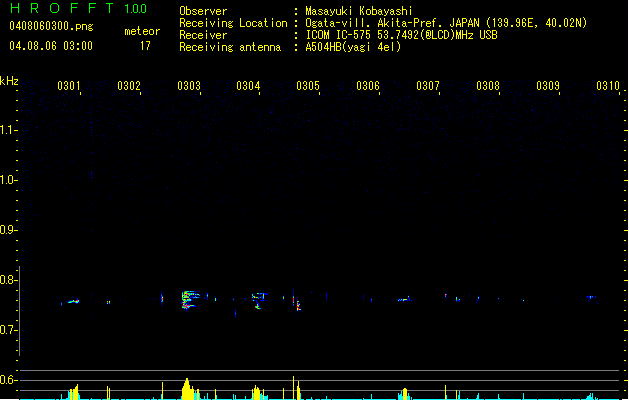Click the 0303 time marker
629x400 pixels.
click(x=189, y=86)
